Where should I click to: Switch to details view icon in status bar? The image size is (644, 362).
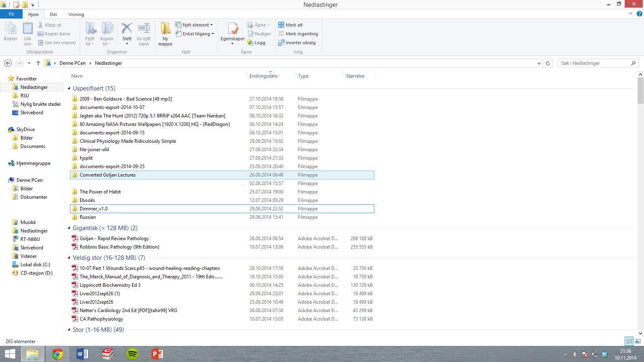[x=629, y=341]
